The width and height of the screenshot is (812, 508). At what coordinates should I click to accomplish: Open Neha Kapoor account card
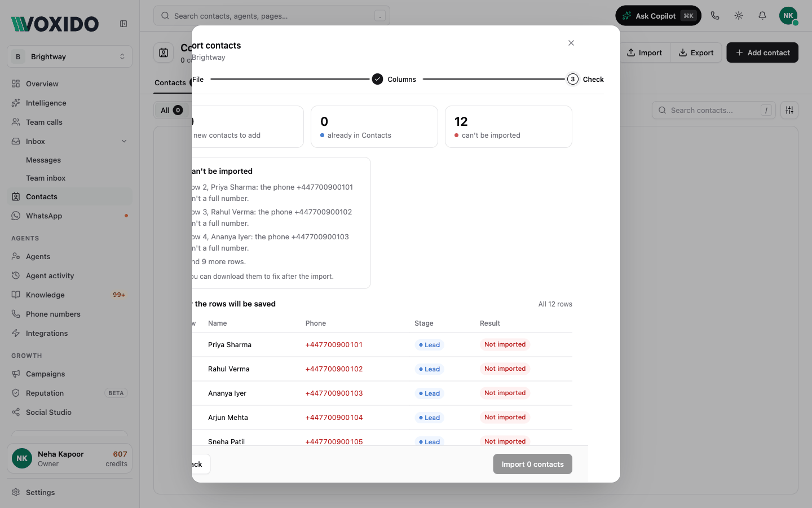tap(70, 458)
